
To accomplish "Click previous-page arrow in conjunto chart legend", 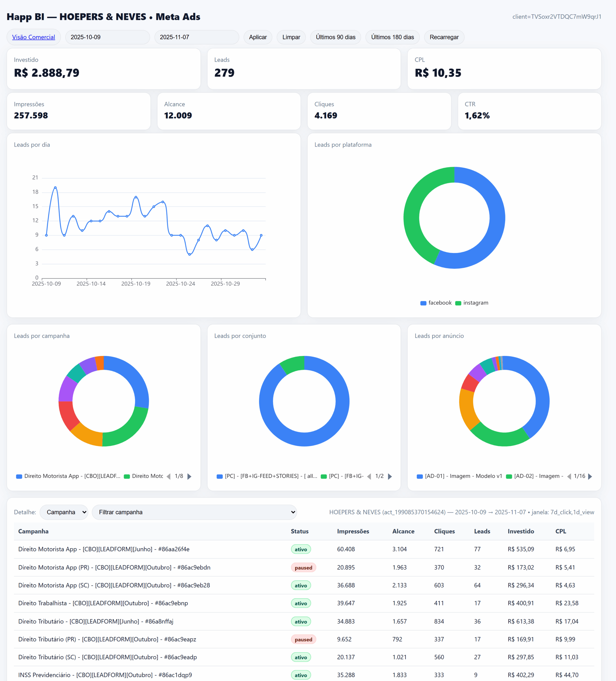I will 369,476.
